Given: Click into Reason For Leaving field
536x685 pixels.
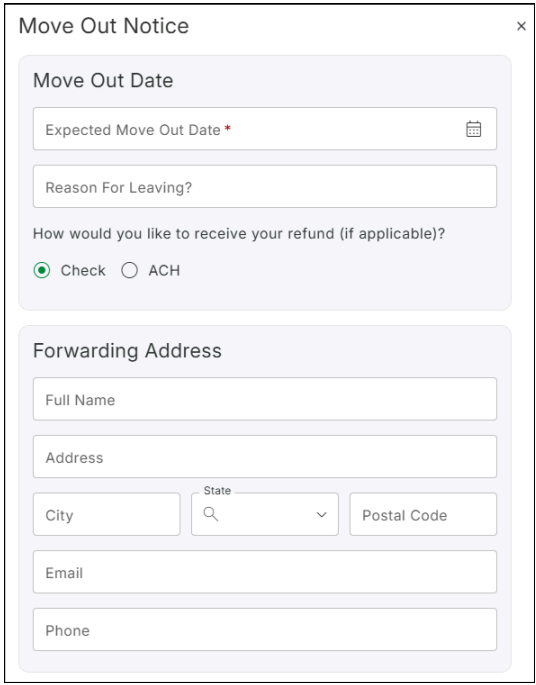Looking at the screenshot, I should [265, 187].
